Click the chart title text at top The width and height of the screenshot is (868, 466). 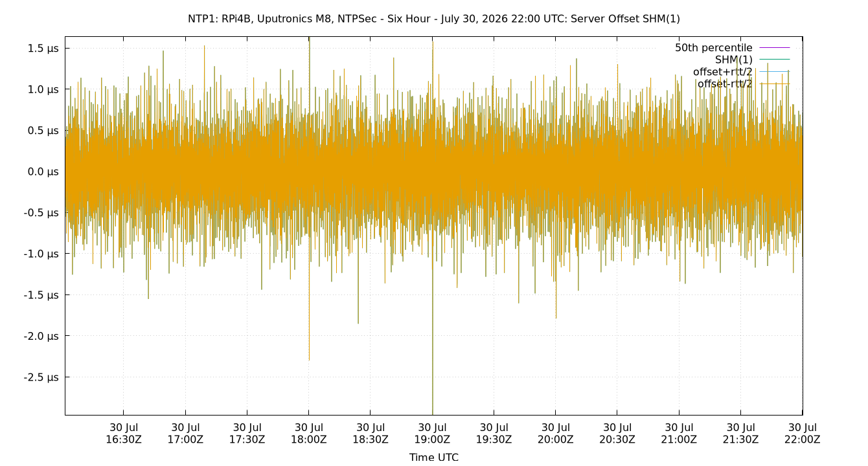434,19
